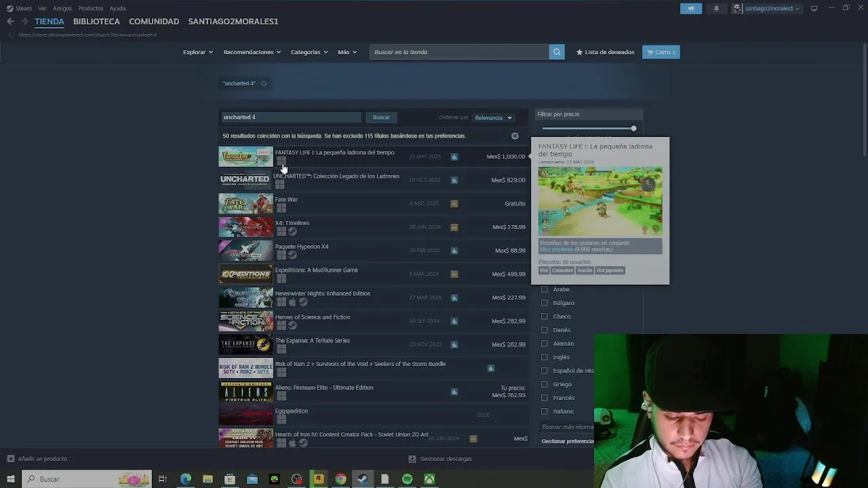
Task: Click the Añadir un producto plus icon
Action: [x=10, y=459]
